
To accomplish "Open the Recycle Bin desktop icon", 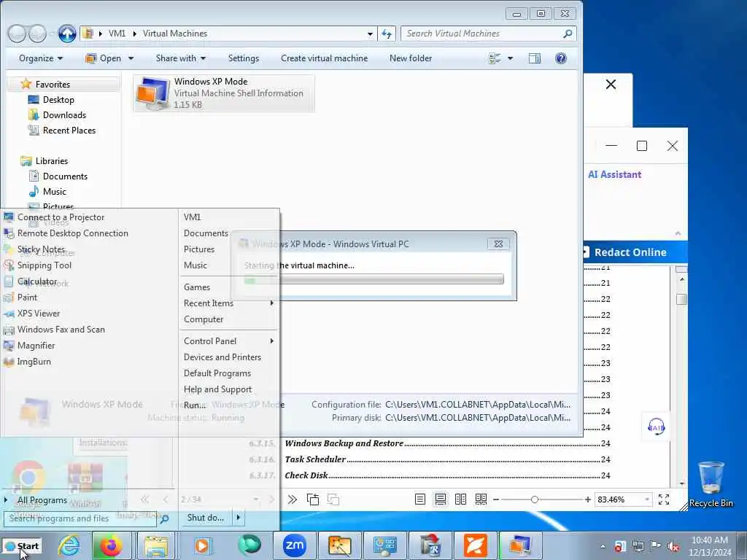I will (711, 484).
